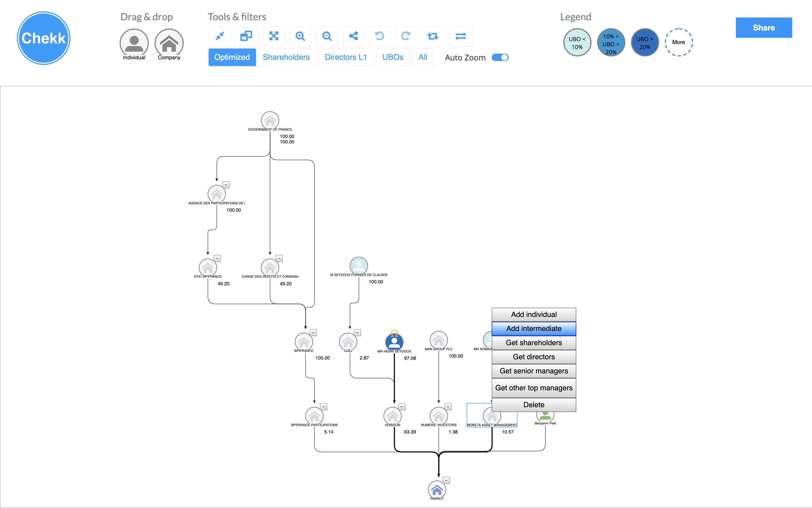Screen dimensions: 812x508
Task: Zoom out with the magnifier minus icon
Action: pyautogui.click(x=327, y=36)
